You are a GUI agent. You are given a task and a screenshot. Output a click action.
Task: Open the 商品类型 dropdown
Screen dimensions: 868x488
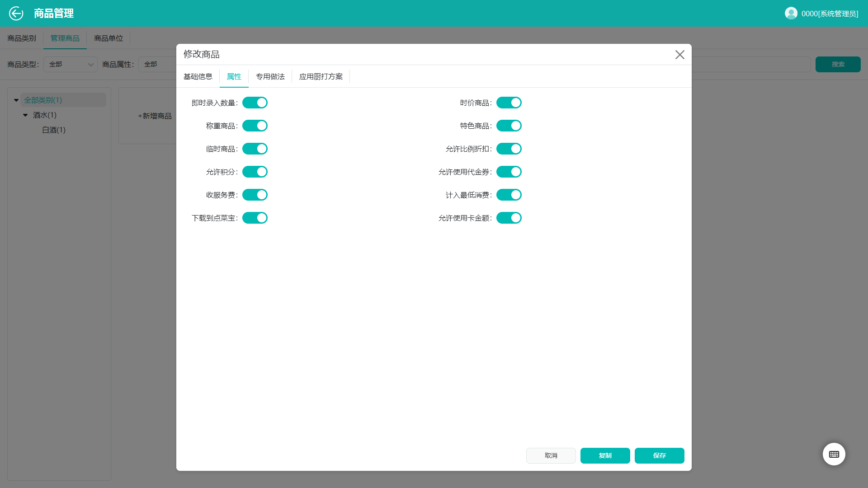(x=71, y=64)
